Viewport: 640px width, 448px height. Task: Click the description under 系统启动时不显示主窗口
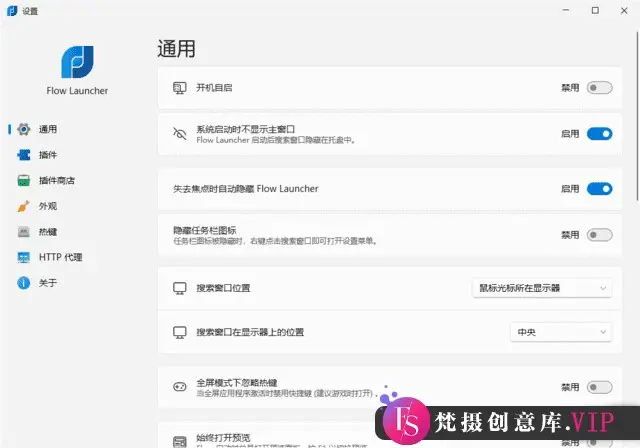coord(276,140)
